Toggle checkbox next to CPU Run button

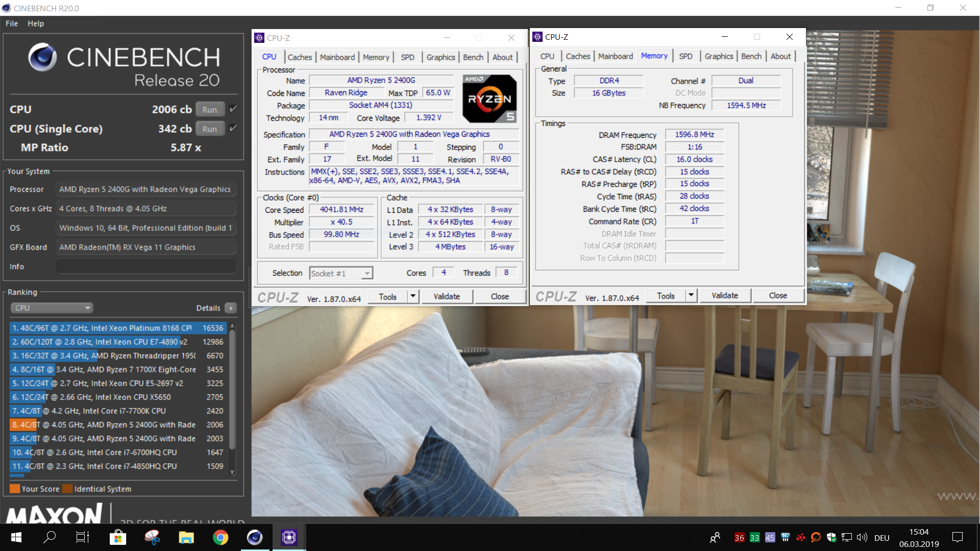click(233, 109)
